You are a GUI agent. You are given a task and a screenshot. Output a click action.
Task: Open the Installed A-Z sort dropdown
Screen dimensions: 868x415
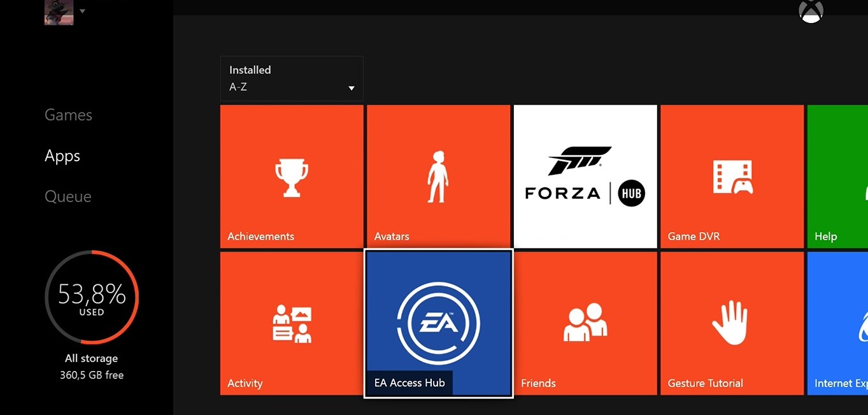click(292, 78)
